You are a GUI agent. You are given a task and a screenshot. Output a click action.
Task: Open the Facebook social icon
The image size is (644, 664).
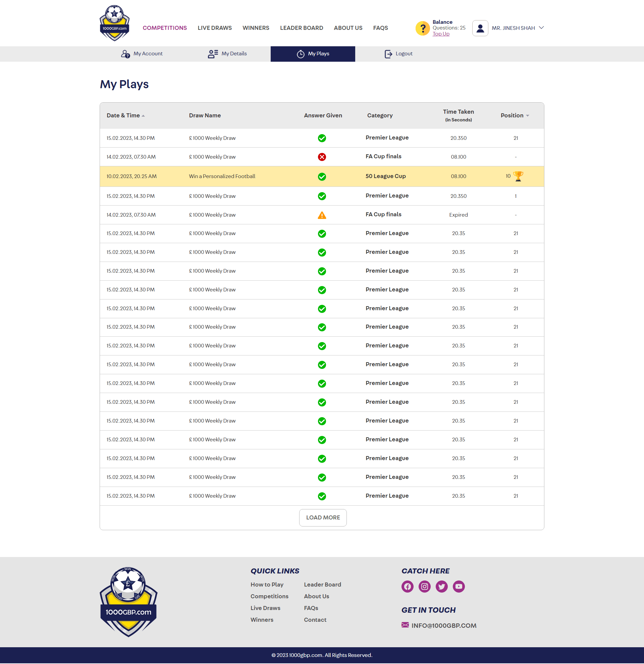[407, 587]
